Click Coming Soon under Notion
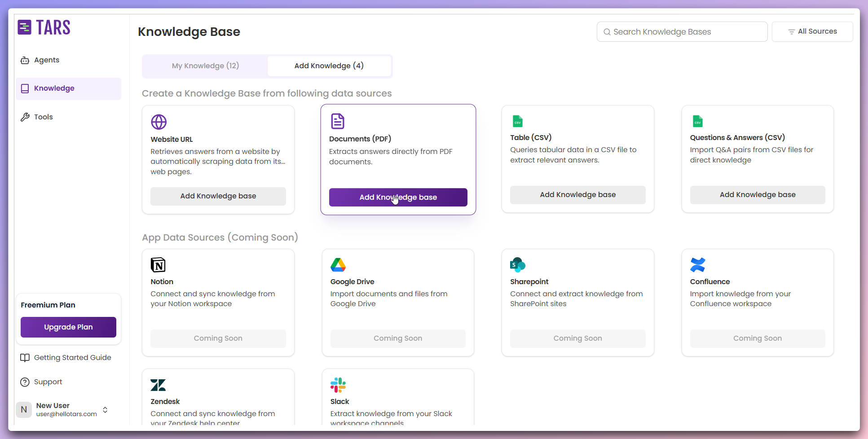The image size is (868, 439). [x=218, y=338]
